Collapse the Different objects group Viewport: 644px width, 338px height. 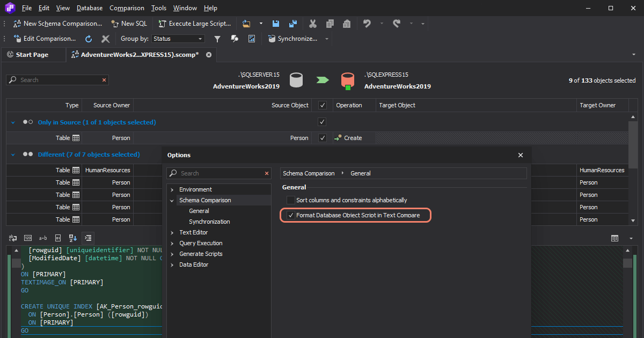[12, 154]
